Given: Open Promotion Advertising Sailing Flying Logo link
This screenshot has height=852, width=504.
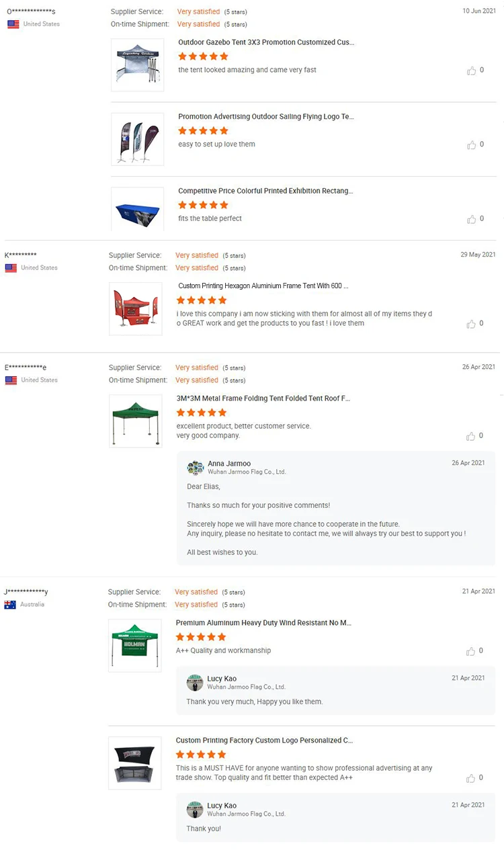Looking at the screenshot, I should [x=265, y=117].
